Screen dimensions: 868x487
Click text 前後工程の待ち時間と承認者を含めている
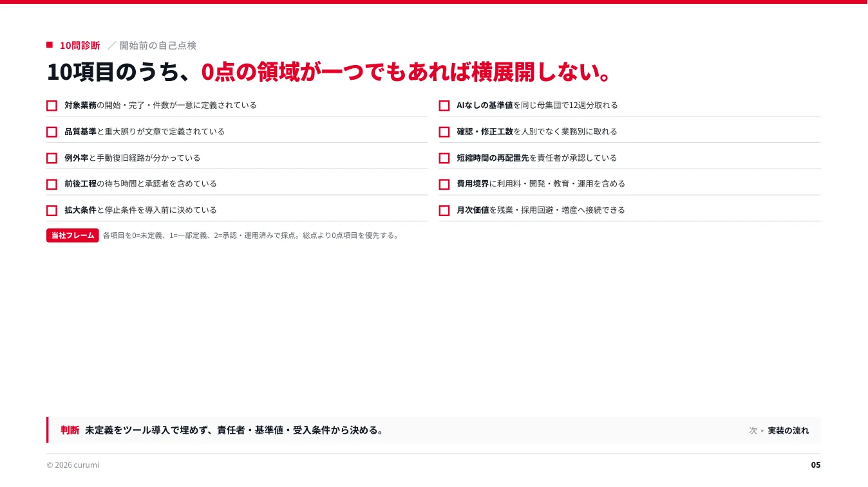141,183
